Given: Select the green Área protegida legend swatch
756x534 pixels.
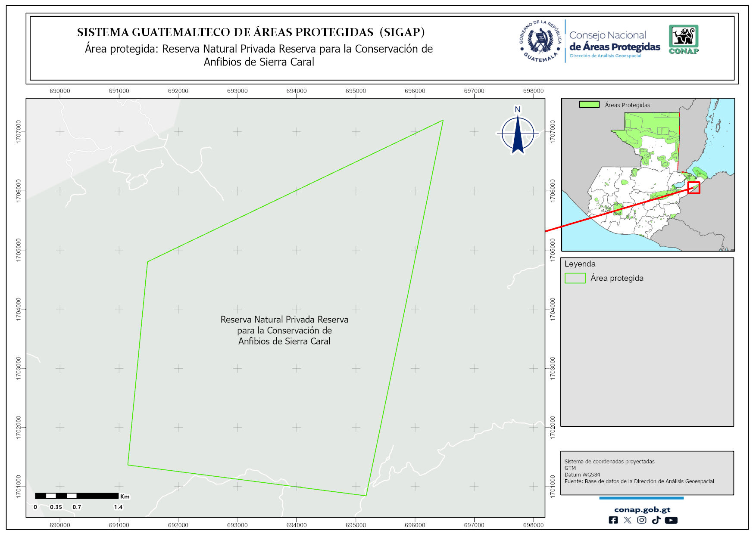Looking at the screenshot, I should click(x=575, y=278).
